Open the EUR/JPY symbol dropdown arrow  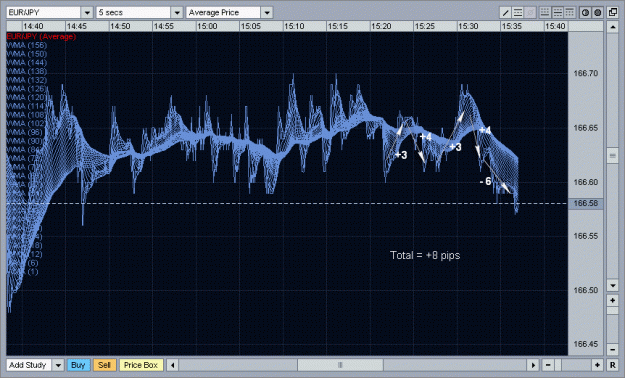(87, 13)
